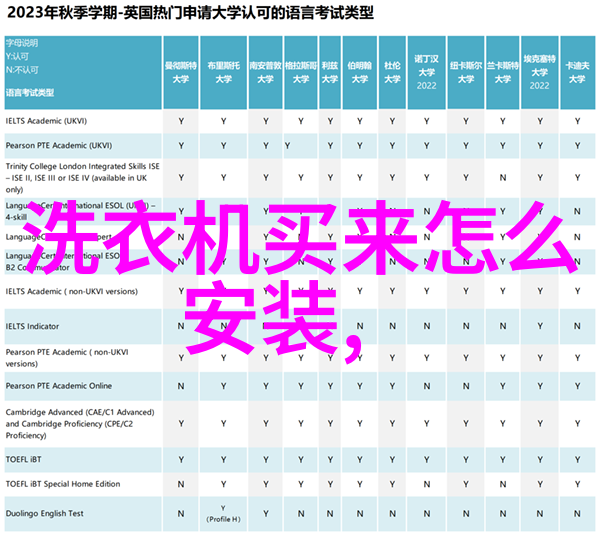The height and width of the screenshot is (536, 600).
Task: Click the 曼彻斯特大学 column header
Action: pos(181,72)
